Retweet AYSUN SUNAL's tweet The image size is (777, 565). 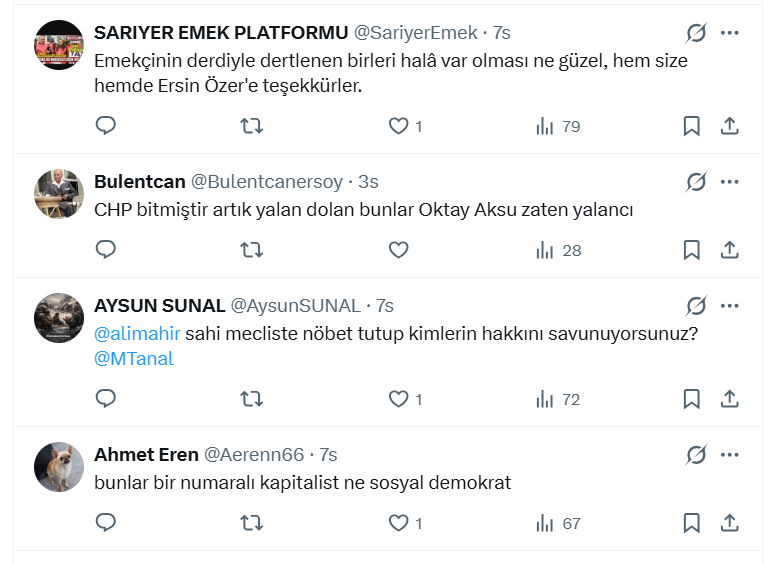click(252, 399)
